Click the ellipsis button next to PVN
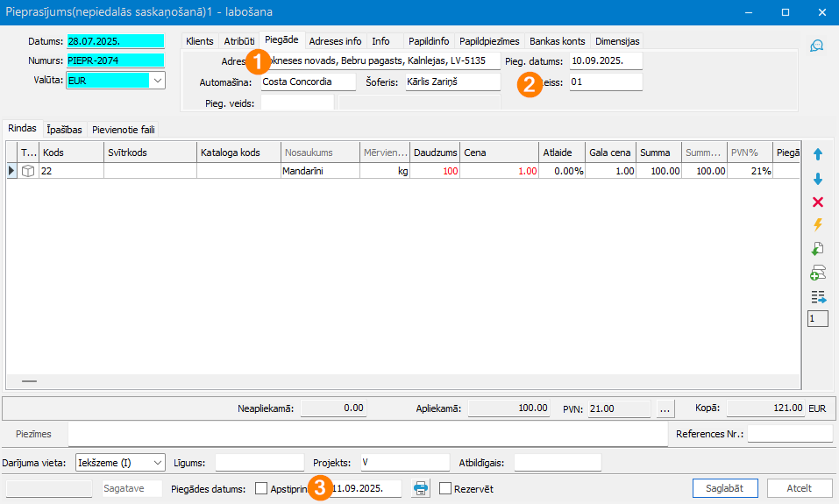 [x=665, y=408]
